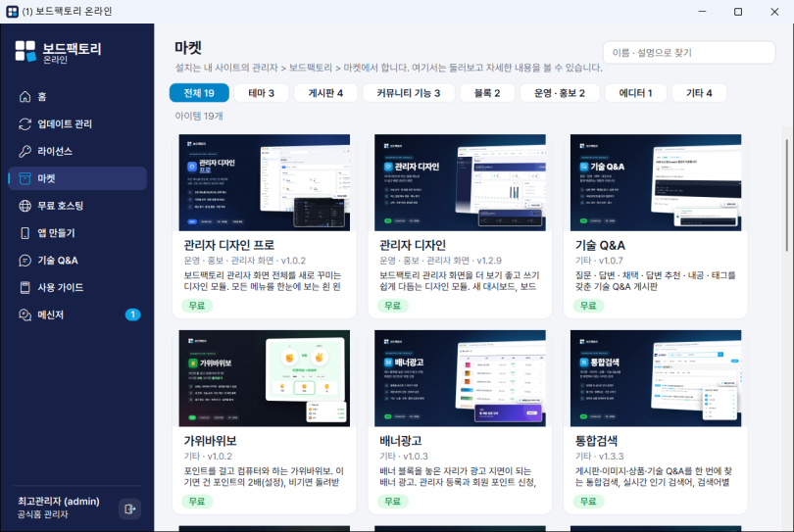Filter by 게시판 4 category
This screenshot has width=794, height=532.
(325, 93)
